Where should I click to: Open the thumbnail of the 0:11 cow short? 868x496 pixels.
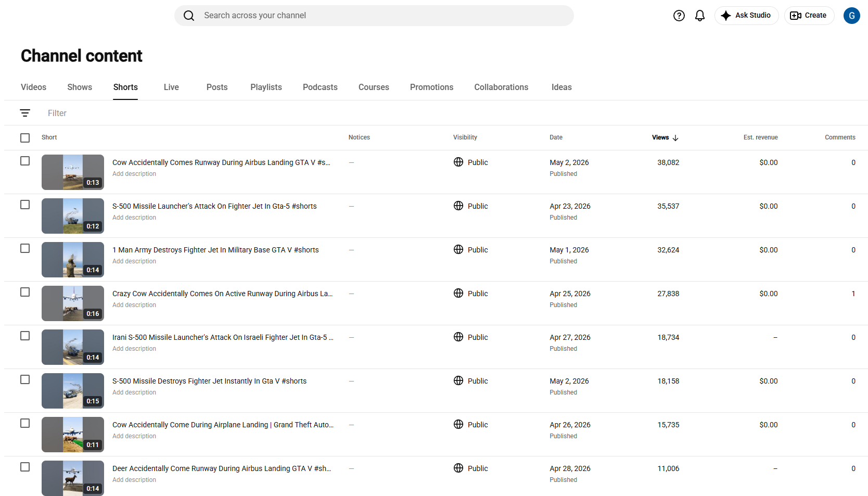point(73,435)
